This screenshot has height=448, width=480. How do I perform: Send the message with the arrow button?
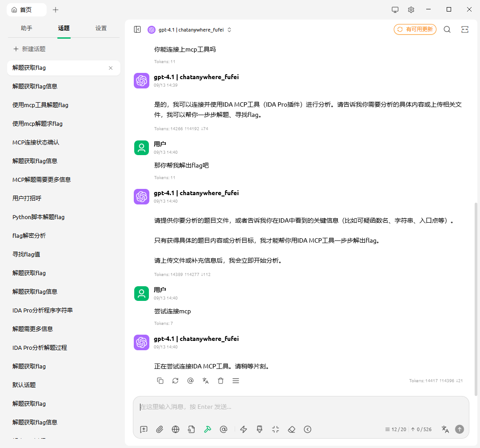point(460,429)
